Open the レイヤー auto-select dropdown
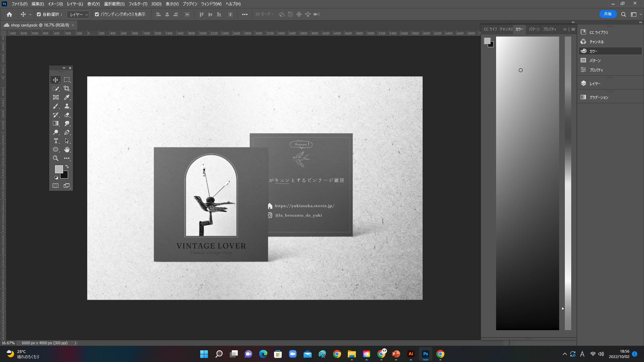Viewport: 644px width, 362px height. (78, 14)
